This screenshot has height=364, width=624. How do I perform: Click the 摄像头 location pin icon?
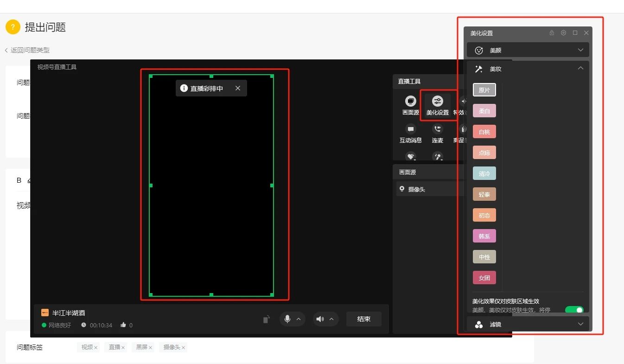click(401, 189)
